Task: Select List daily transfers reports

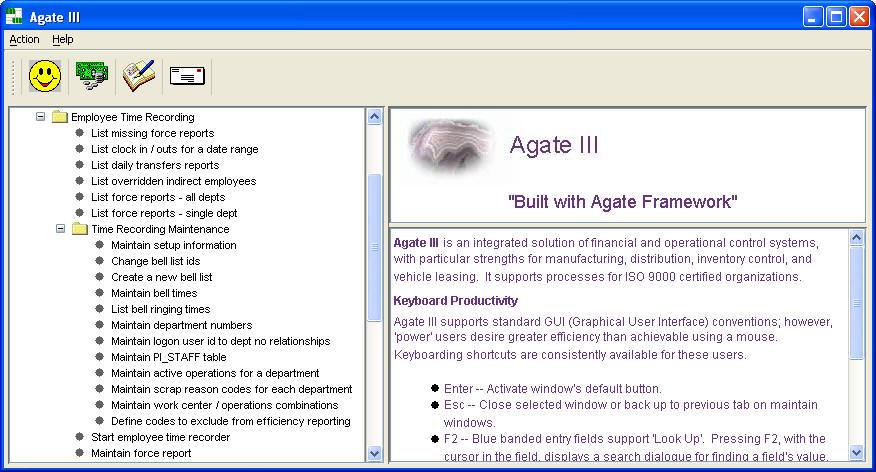Action: (155, 165)
